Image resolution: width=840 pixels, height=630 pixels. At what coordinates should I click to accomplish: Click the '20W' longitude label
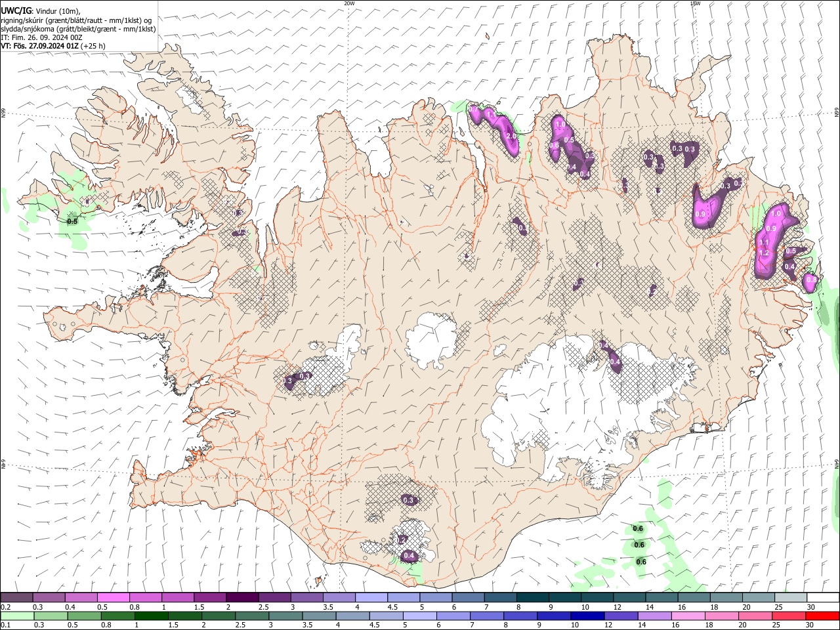click(349, 3)
